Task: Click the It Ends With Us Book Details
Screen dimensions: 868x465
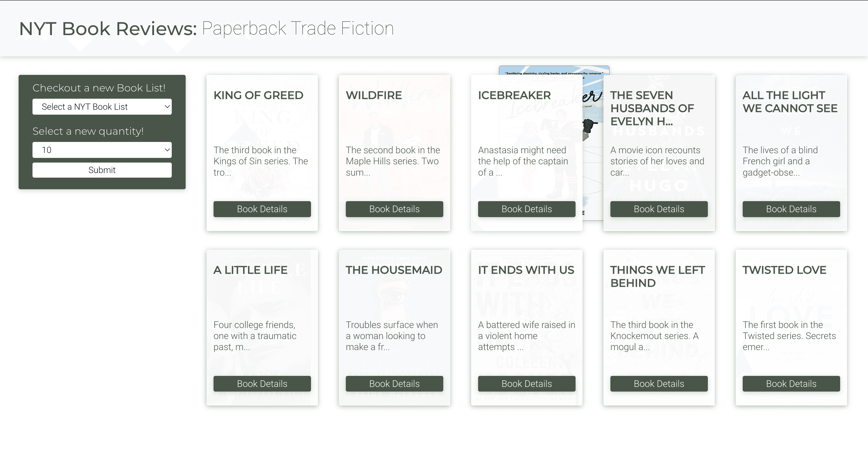Action: pos(527,383)
